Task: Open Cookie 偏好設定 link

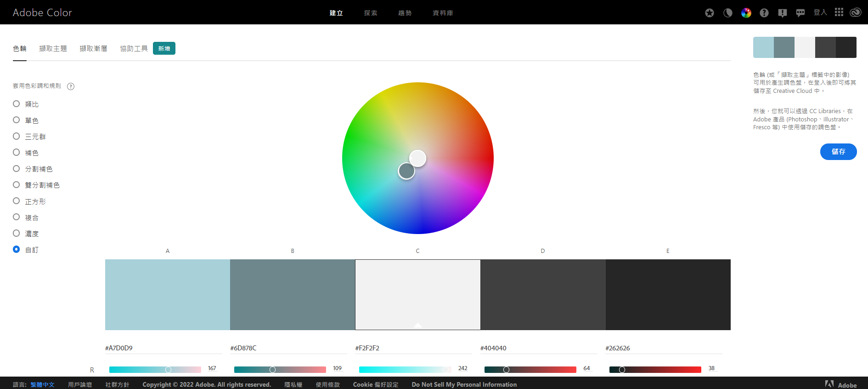Action: tap(376, 384)
